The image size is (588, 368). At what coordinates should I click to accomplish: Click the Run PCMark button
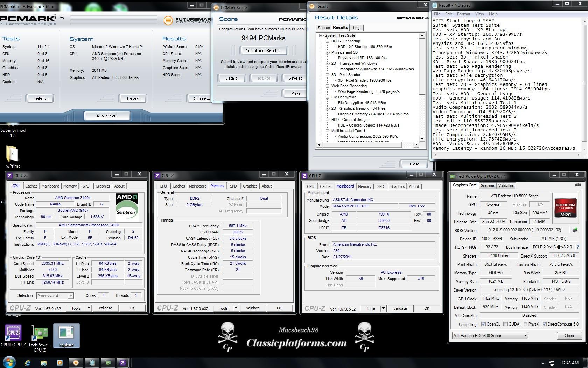pos(107,116)
